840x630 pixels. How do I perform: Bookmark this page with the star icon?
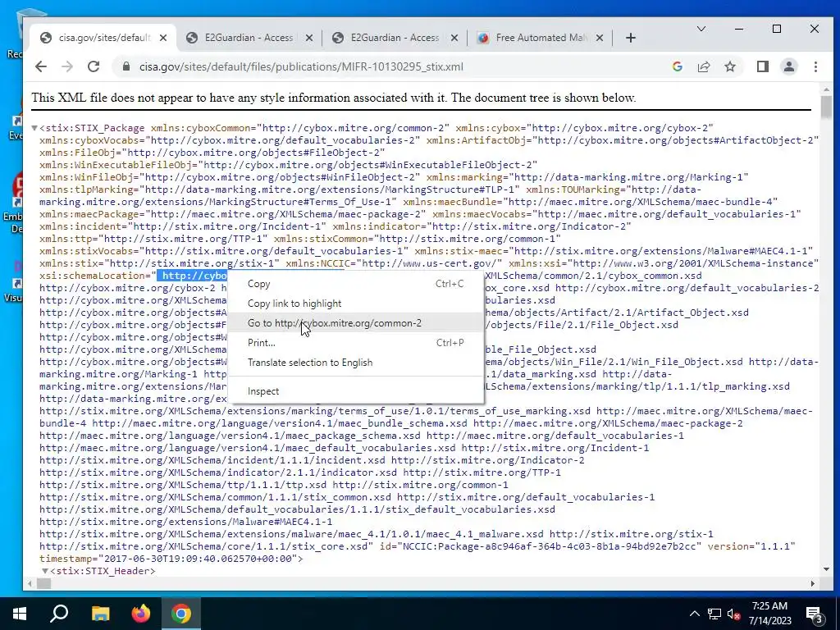(729, 66)
